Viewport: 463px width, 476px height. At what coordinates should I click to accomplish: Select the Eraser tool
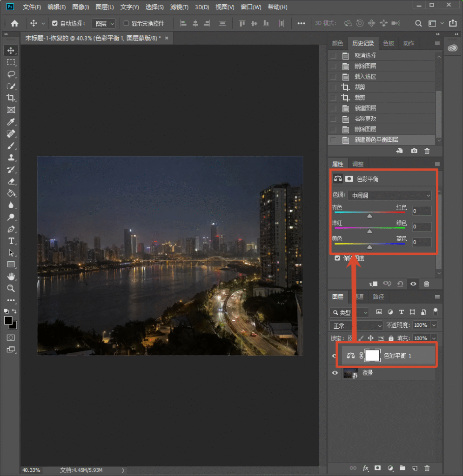click(11, 182)
